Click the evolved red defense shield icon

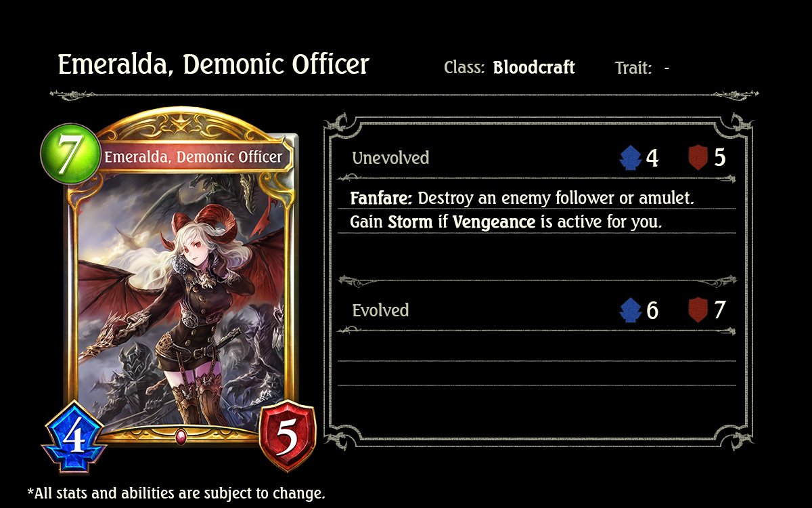[x=698, y=311]
